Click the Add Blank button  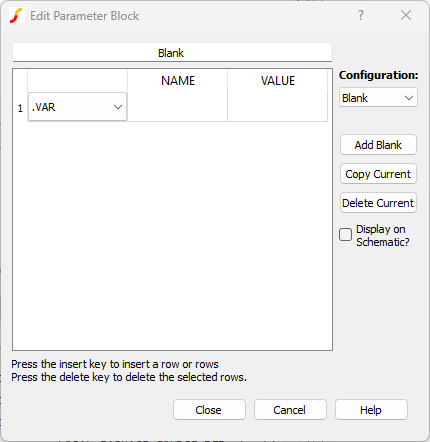click(378, 145)
